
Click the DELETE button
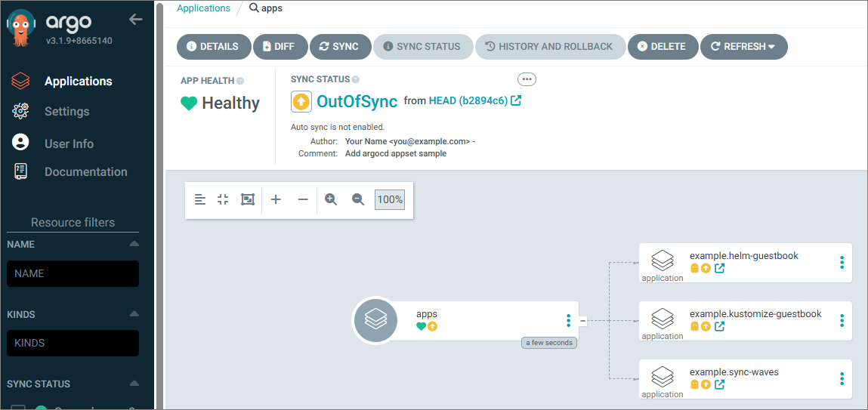(663, 47)
